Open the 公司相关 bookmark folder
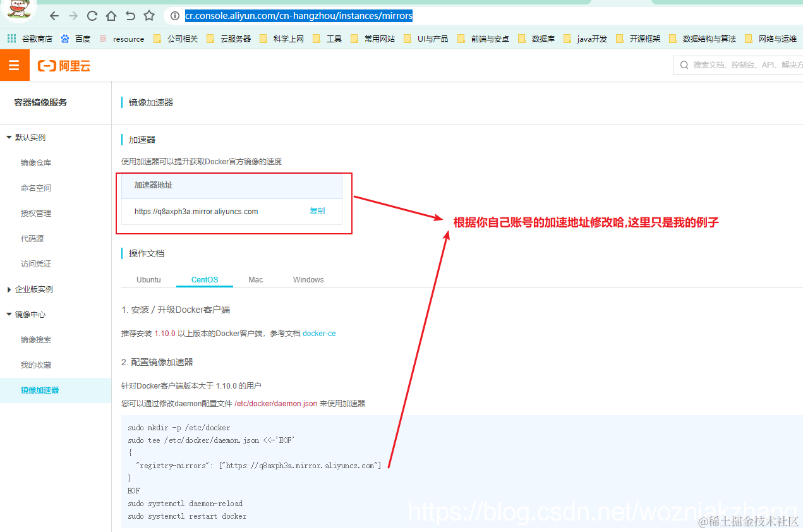This screenshot has height=532, width=803. (x=176, y=39)
